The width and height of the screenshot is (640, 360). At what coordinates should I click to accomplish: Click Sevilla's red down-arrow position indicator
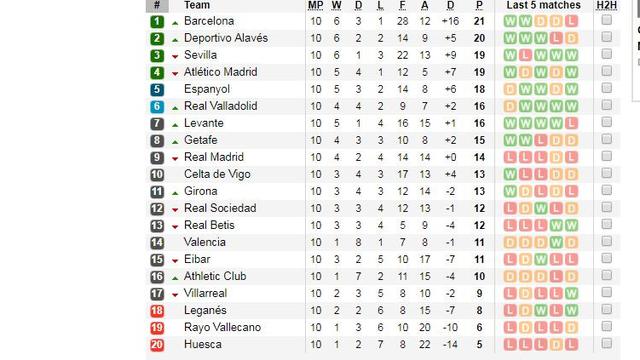point(175,56)
